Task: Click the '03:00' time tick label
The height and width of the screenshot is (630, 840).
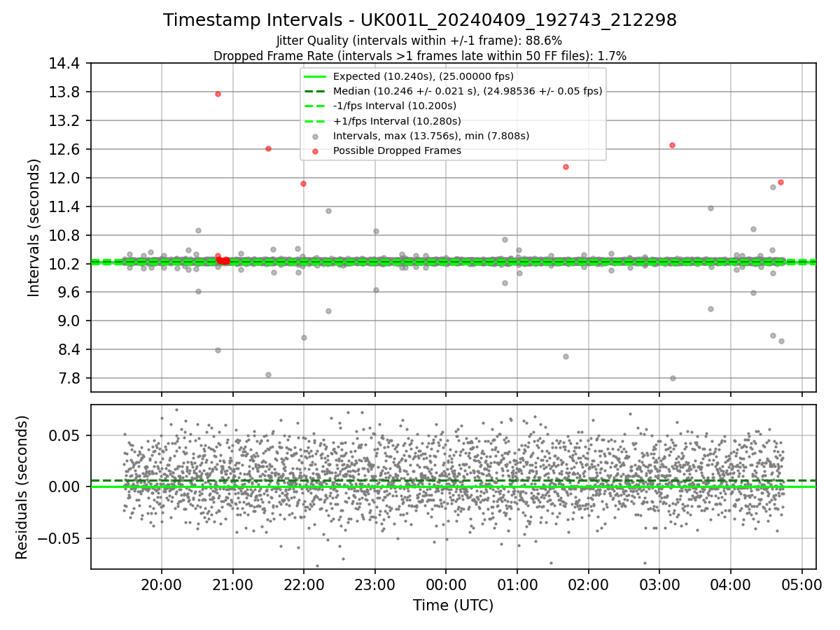Action: pos(659,584)
